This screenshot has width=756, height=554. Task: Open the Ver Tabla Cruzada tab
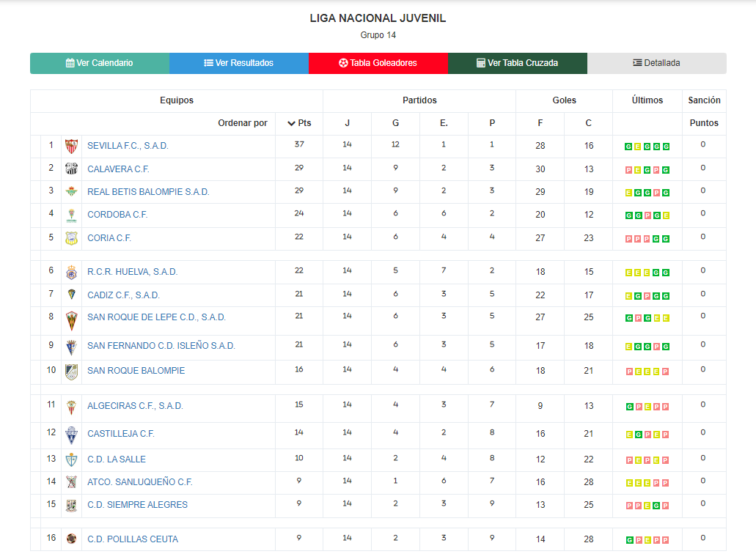[x=518, y=63]
